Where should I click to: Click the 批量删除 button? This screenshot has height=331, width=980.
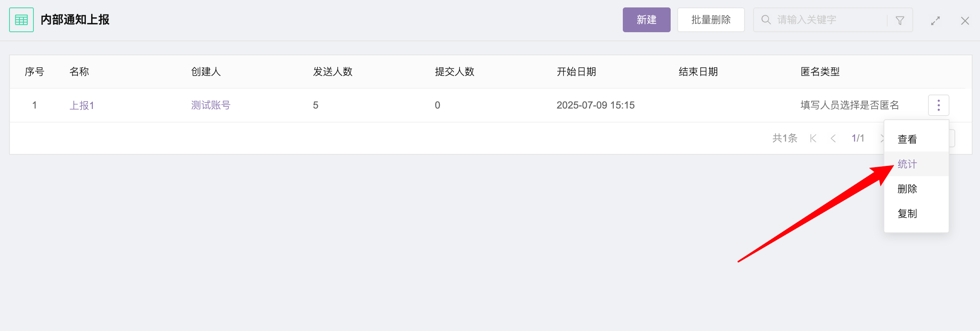click(x=711, y=20)
